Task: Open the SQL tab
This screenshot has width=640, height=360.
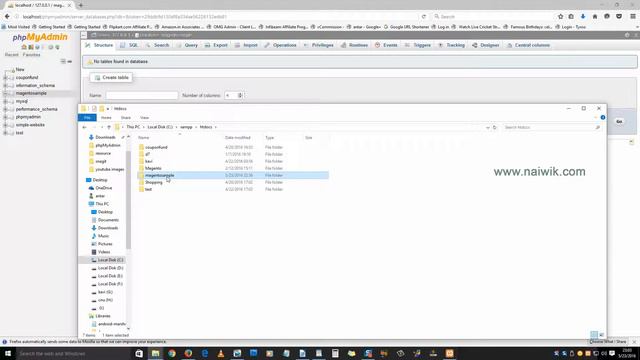Action: [x=129, y=45]
